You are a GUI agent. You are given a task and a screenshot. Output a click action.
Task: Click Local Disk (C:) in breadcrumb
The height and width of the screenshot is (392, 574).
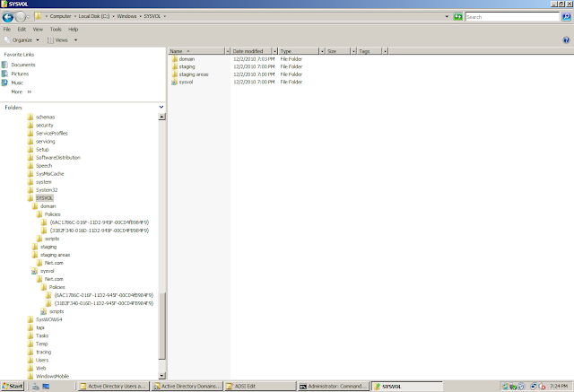[x=93, y=16]
